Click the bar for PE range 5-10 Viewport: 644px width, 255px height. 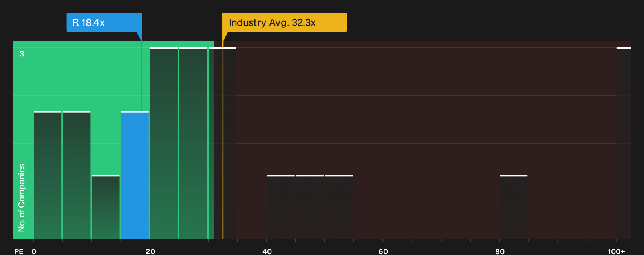tap(77, 175)
